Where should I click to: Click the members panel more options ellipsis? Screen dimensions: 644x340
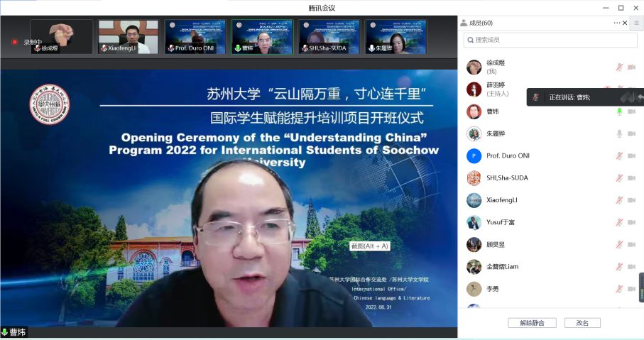click(x=616, y=23)
